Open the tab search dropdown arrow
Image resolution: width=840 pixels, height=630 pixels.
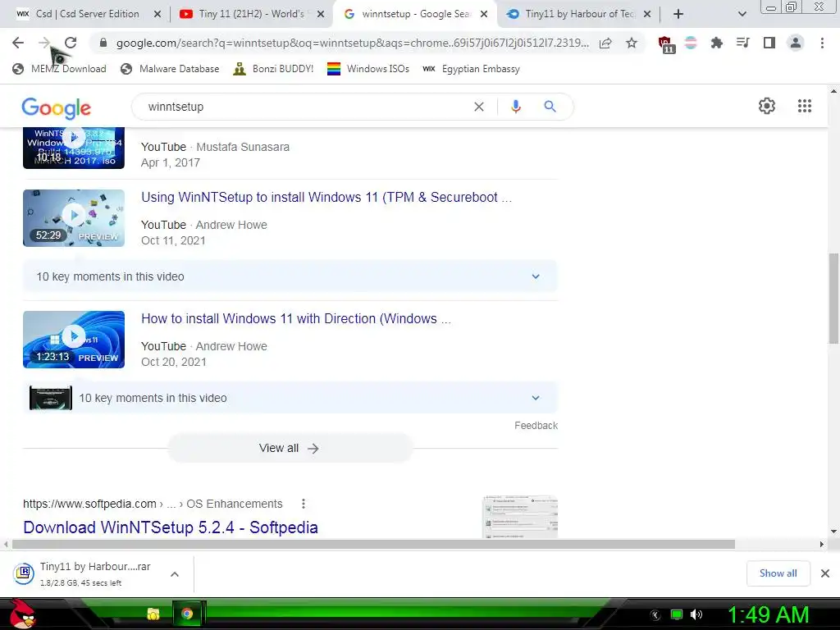742,14
